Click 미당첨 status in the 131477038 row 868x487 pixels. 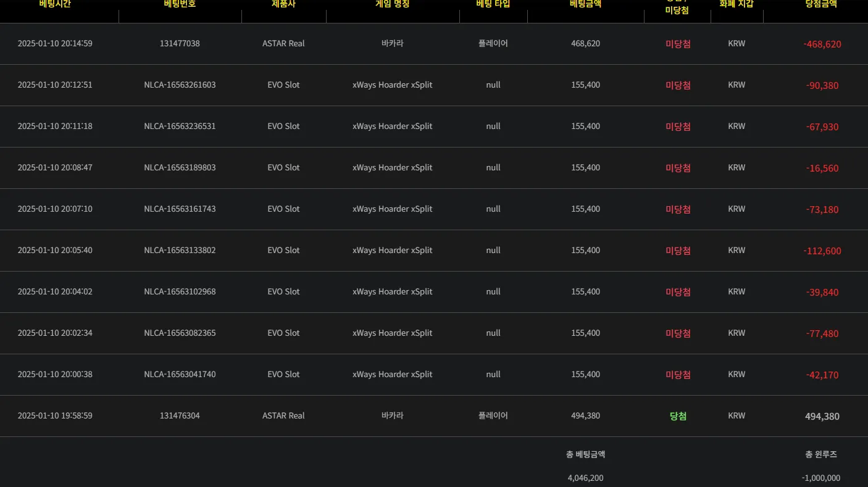(x=678, y=44)
